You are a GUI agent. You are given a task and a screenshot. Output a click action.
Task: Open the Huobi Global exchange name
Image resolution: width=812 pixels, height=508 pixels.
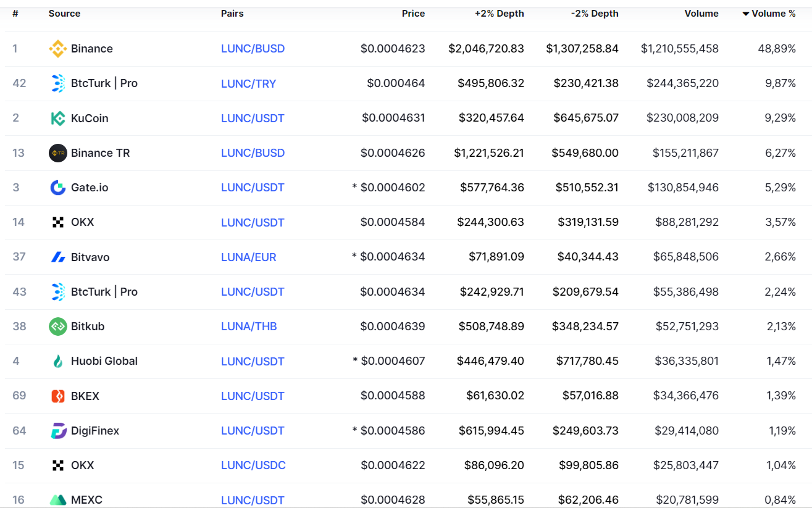(x=104, y=361)
